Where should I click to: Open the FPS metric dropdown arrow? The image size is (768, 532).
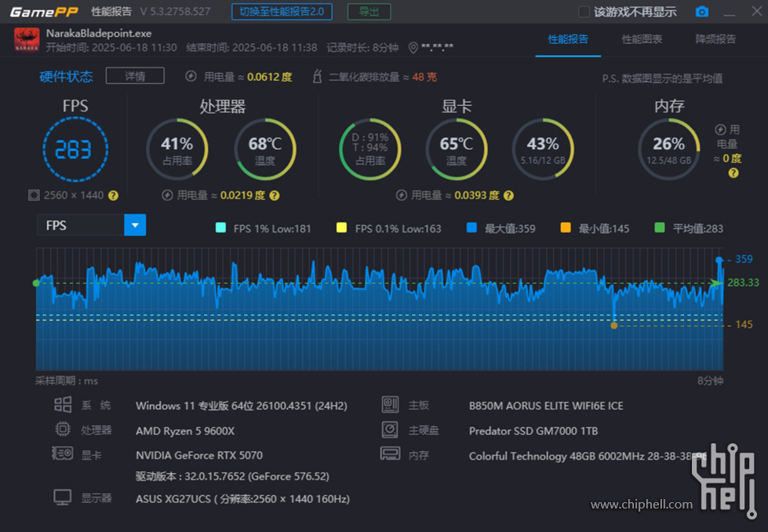[x=135, y=225]
